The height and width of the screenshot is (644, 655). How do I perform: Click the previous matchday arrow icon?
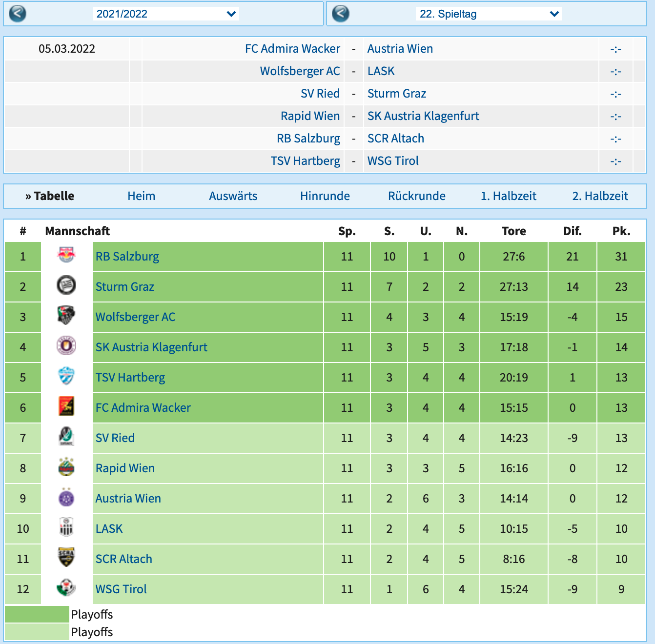(x=341, y=13)
